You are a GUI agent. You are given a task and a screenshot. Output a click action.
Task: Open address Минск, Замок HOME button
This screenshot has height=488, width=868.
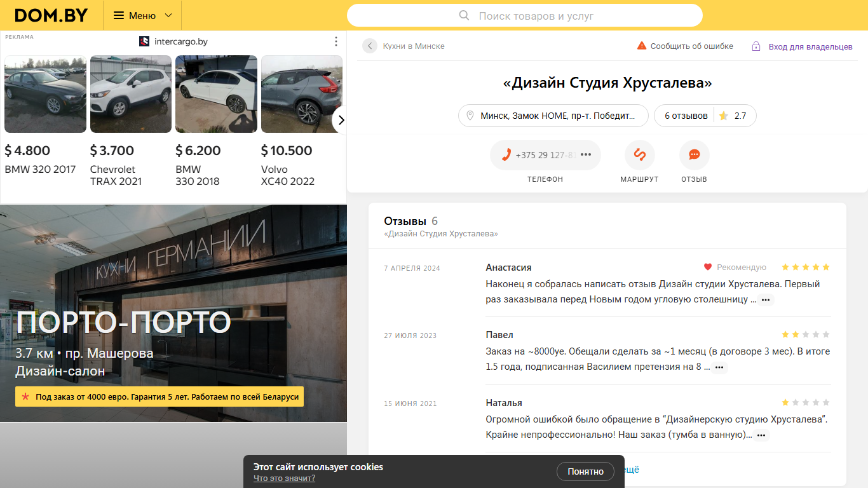click(553, 116)
